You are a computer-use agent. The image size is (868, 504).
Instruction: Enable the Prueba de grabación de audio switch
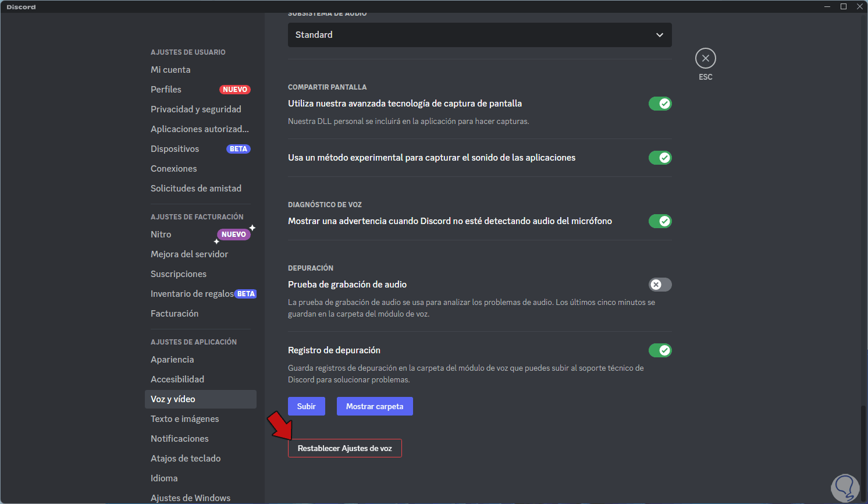tap(660, 285)
